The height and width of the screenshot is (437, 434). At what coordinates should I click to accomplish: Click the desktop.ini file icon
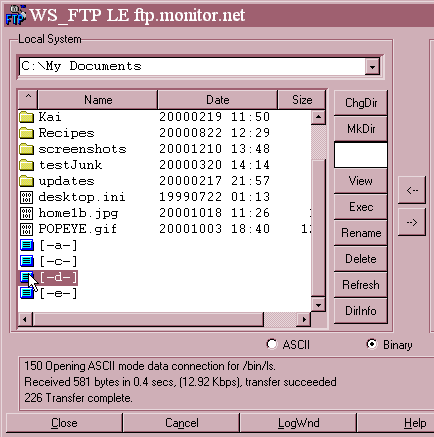[x=26, y=197]
